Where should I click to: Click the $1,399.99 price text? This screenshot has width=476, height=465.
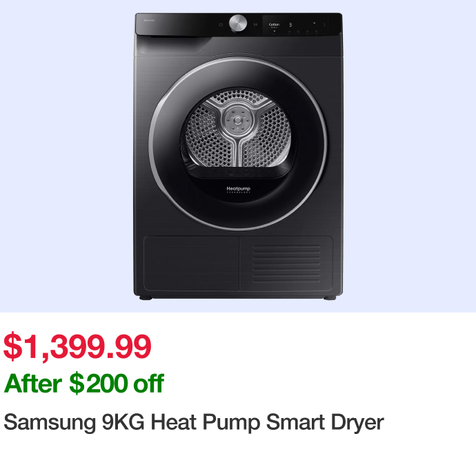tap(77, 346)
